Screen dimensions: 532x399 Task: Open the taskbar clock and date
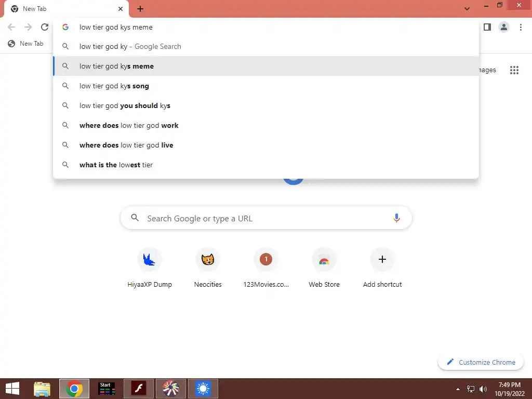click(x=509, y=389)
